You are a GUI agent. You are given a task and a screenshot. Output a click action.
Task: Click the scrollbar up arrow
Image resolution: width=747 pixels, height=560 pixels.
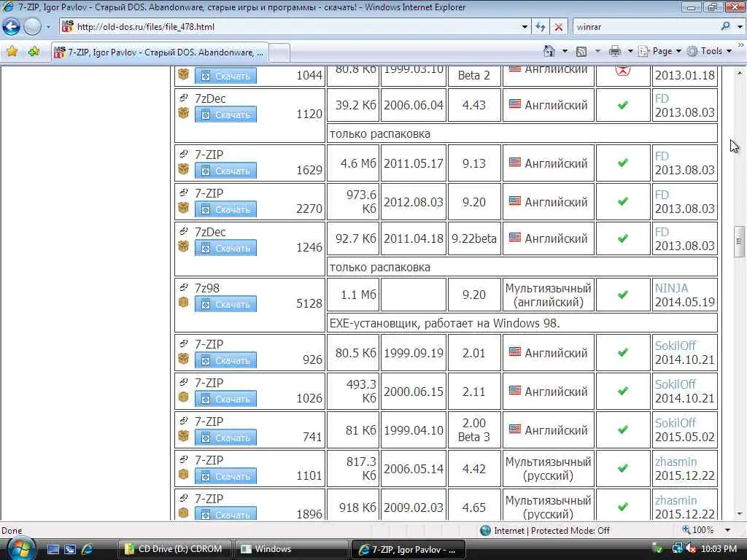pyautogui.click(x=739, y=73)
